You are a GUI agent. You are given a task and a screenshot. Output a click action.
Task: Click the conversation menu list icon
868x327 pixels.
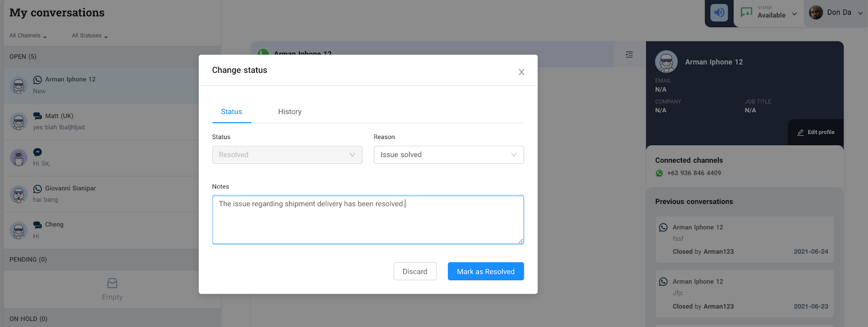pyautogui.click(x=629, y=54)
